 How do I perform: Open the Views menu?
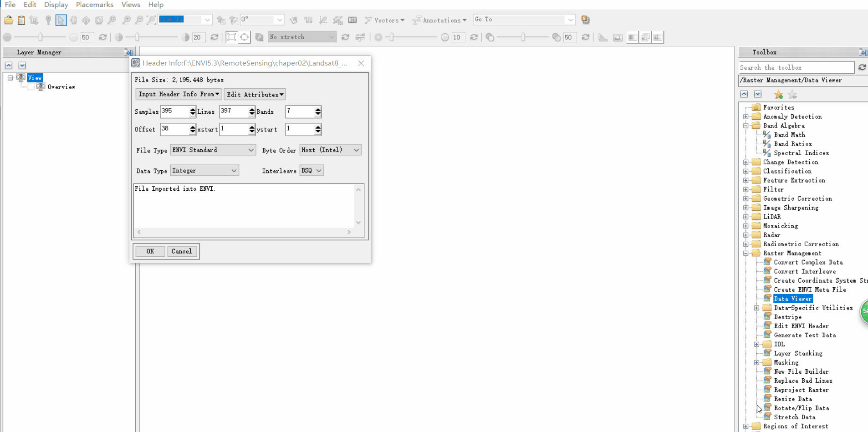coord(131,5)
